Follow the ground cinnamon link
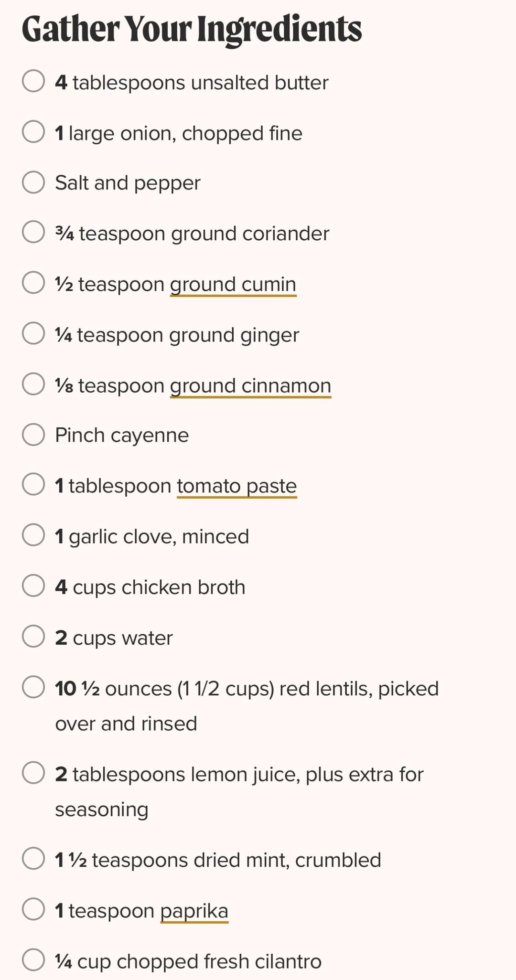 coord(250,386)
